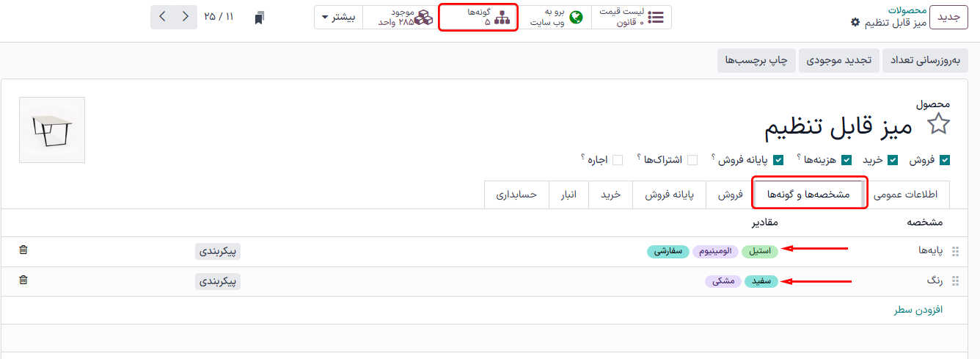Delete the پایه‌ها attribute row with trash icon
Viewport: 980px width, 359px height.
click(x=23, y=250)
